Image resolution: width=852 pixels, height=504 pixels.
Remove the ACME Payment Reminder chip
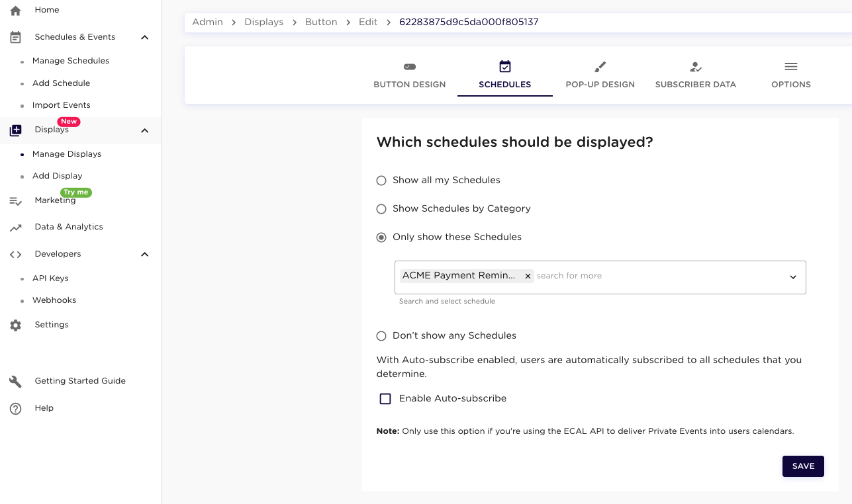click(528, 276)
